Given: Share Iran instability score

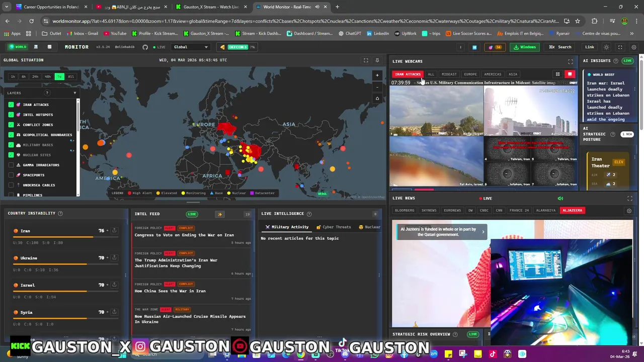Looking at the screenshot, I should [114, 231].
